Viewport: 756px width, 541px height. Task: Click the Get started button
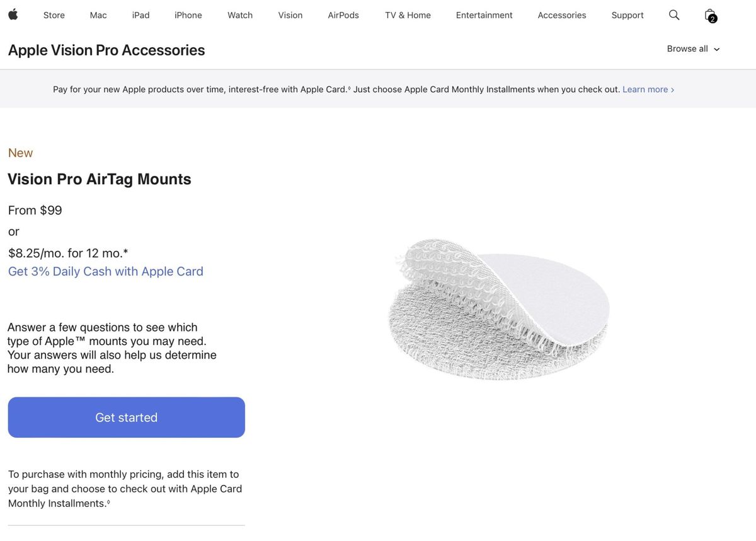coord(127,417)
